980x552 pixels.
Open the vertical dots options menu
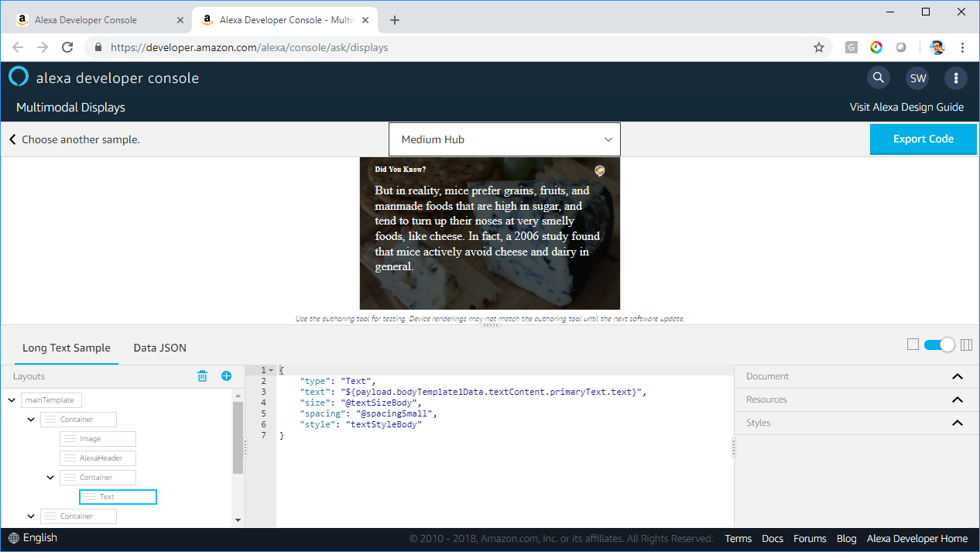point(956,78)
